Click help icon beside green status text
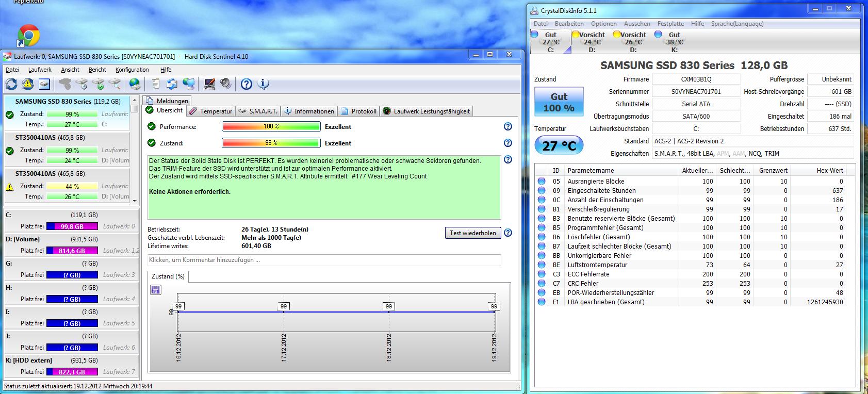Image resolution: width=868 pixels, height=394 pixels. 508,160
